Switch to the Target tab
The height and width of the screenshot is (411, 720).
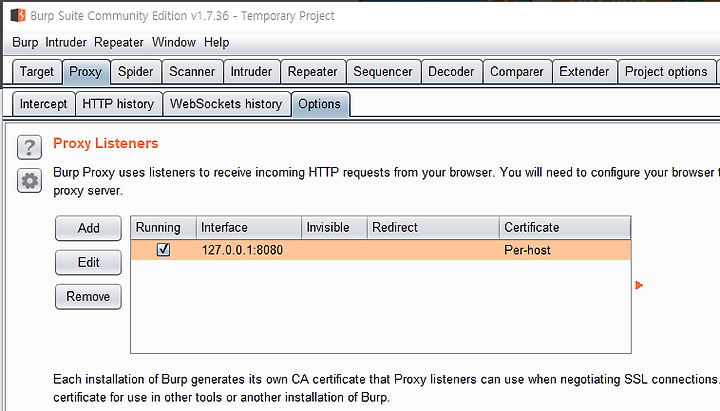click(37, 72)
